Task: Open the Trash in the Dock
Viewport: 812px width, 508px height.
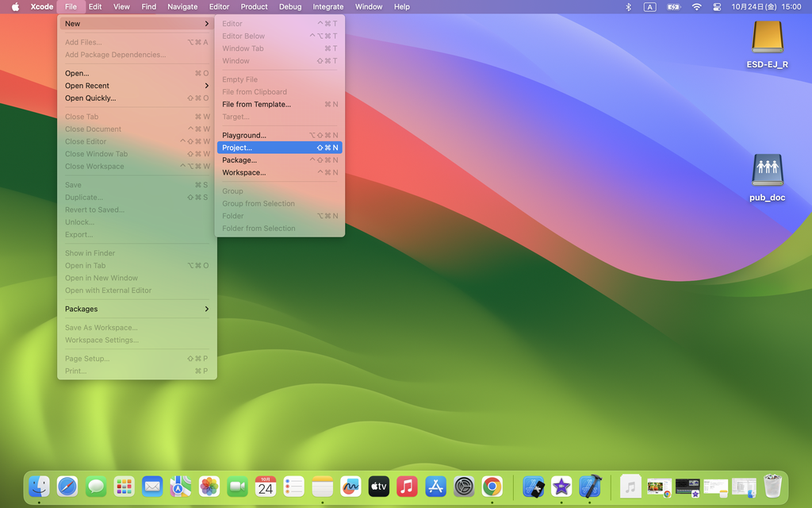Action: 772,486
